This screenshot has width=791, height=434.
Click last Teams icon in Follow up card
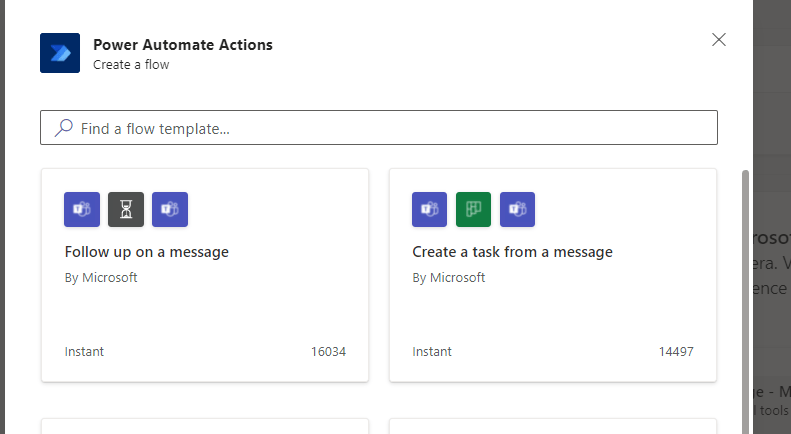point(170,210)
